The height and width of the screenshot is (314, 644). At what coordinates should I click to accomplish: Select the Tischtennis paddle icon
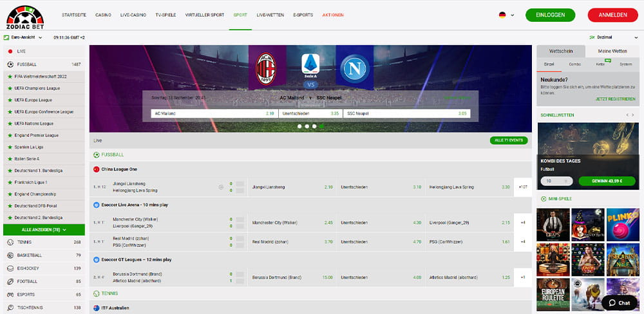pyautogui.click(x=10, y=308)
